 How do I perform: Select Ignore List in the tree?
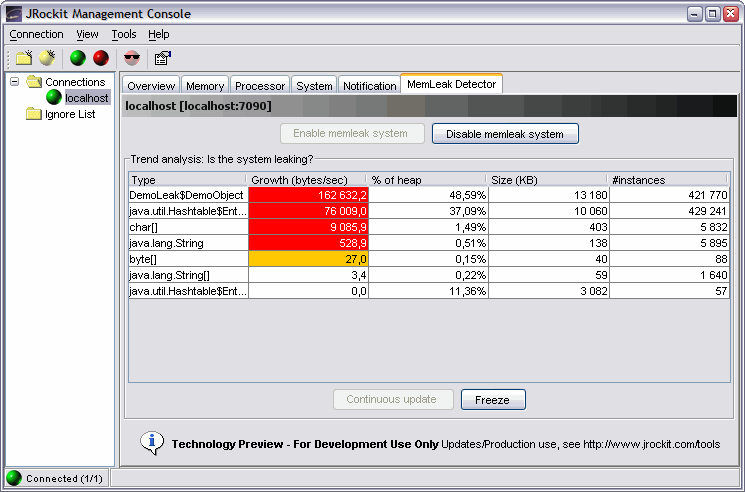point(70,114)
